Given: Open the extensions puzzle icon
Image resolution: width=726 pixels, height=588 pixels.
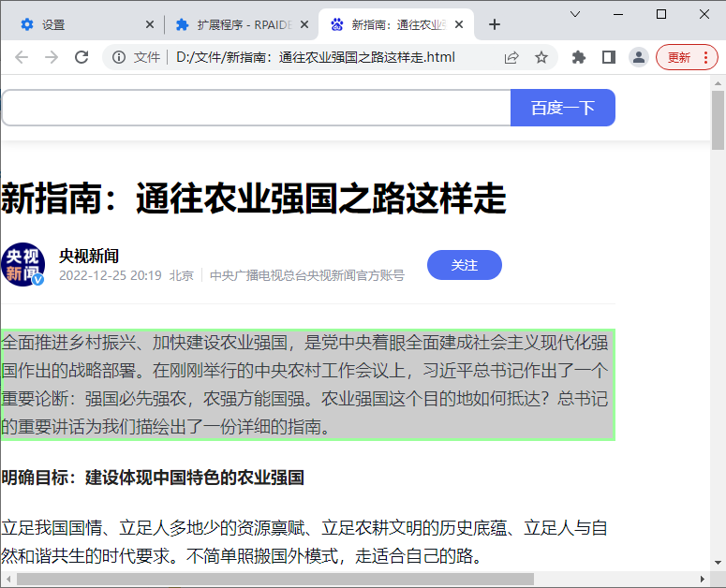Looking at the screenshot, I should pos(579,57).
